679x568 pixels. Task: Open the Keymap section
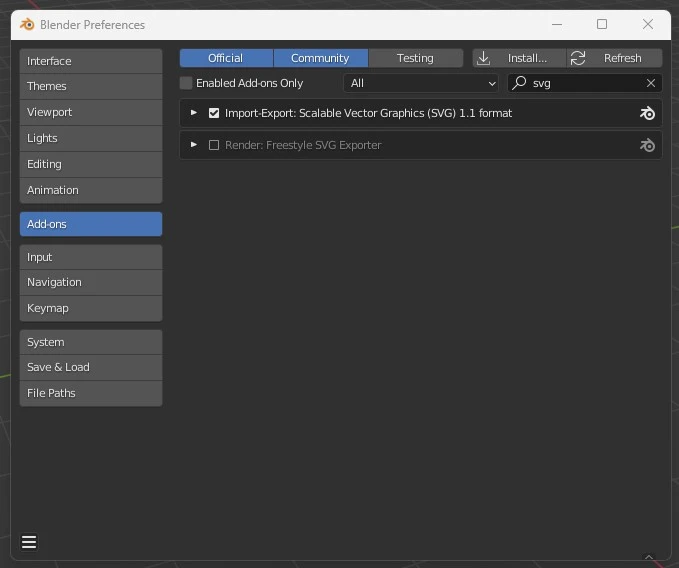click(x=91, y=308)
